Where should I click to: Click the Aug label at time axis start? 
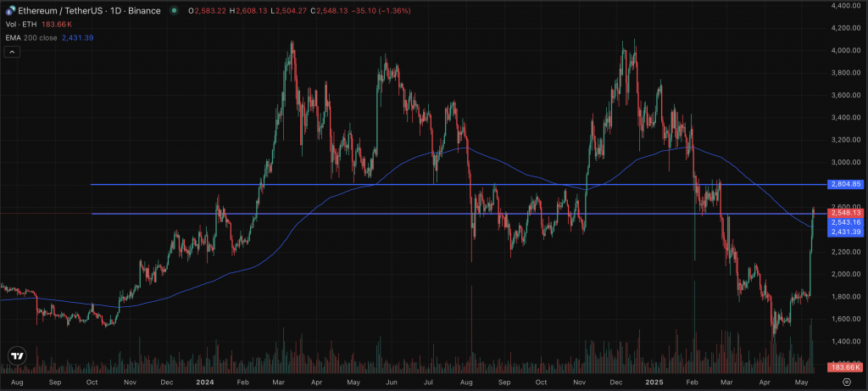pos(17,383)
